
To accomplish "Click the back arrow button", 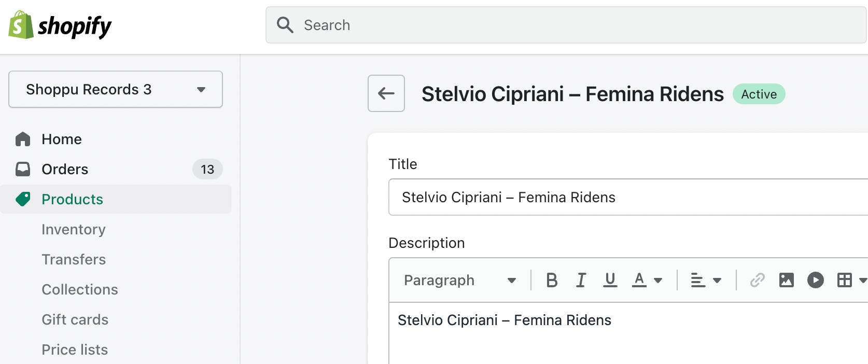I will (386, 93).
